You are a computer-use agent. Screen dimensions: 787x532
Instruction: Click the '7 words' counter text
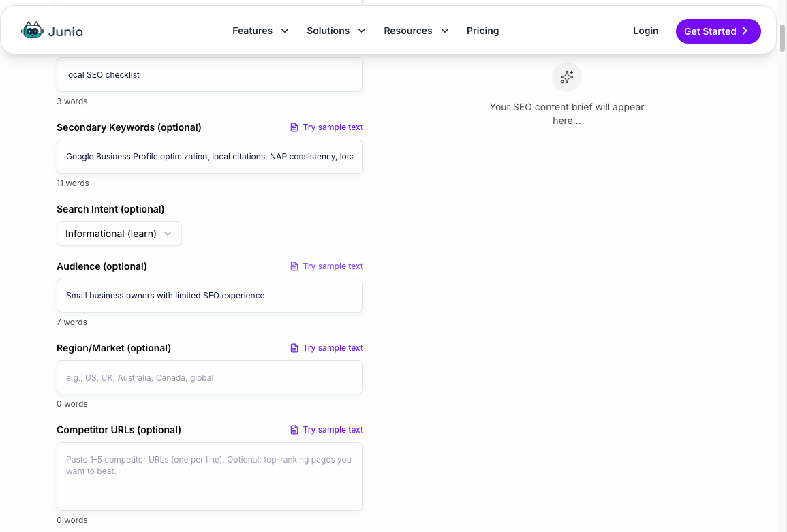pyautogui.click(x=72, y=322)
